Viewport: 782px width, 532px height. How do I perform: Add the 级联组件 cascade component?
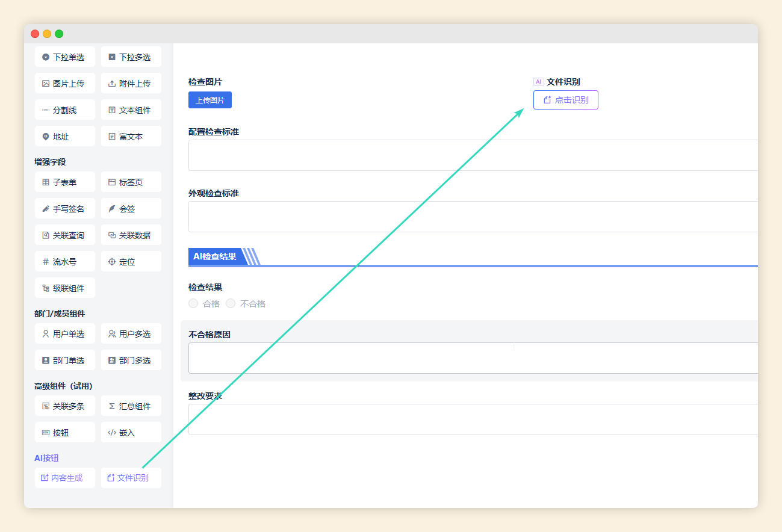65,288
